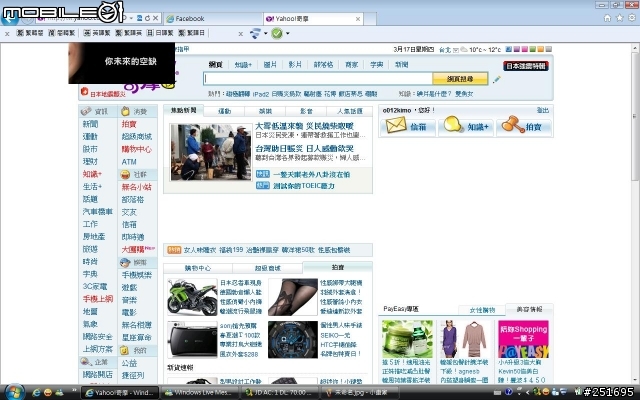Open the 台北 weather location link
Screen dimensions: 640x400
pyautogui.click(x=445, y=50)
